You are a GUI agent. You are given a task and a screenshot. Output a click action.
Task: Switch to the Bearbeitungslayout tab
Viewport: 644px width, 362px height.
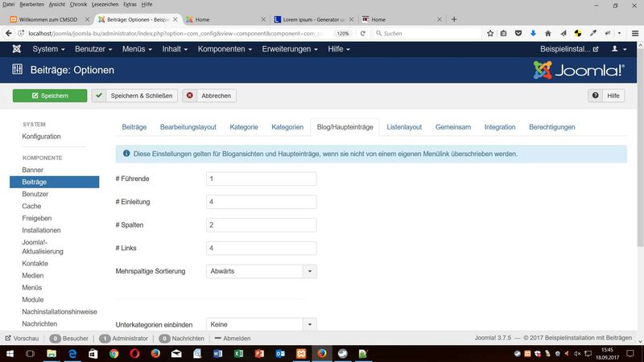point(188,127)
